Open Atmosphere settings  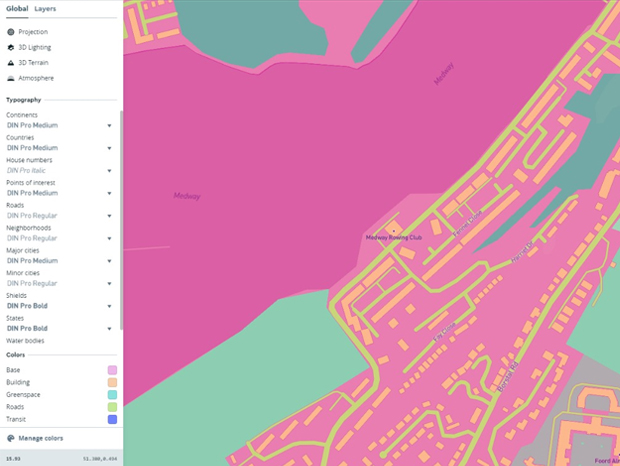[36, 78]
